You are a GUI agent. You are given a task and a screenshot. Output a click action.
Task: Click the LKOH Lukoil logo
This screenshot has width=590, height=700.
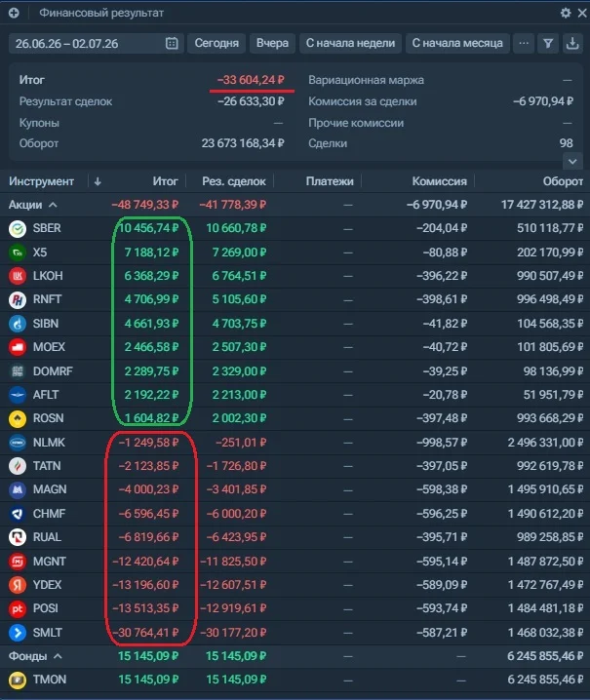(x=18, y=276)
